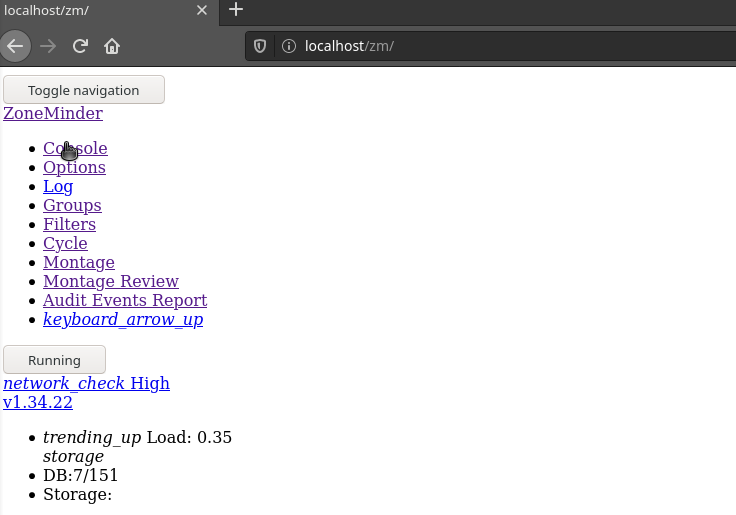Click the keyboard_arrow_up collapse link
736x515 pixels.
tap(123, 320)
